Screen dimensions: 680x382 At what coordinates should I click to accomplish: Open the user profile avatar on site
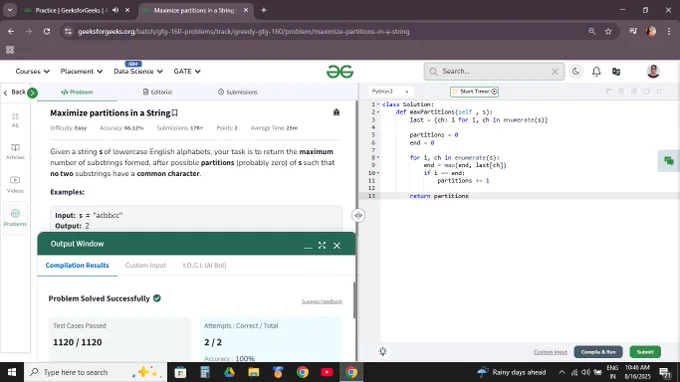653,71
